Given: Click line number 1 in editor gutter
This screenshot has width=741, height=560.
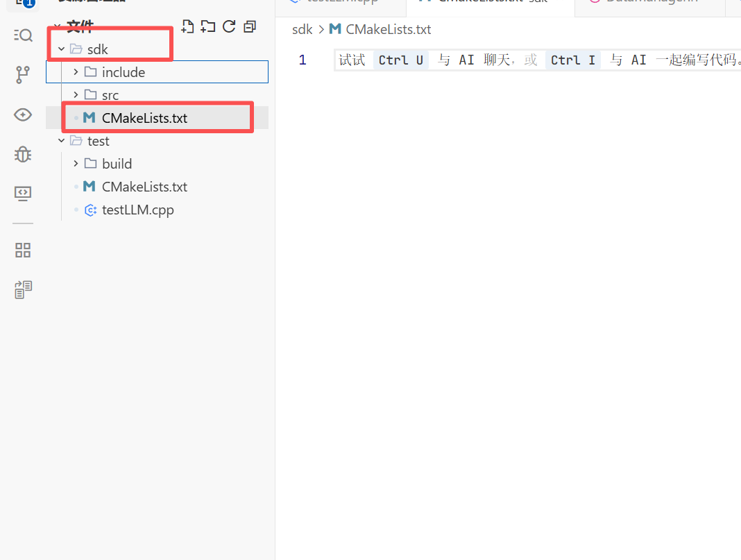Looking at the screenshot, I should tap(303, 60).
